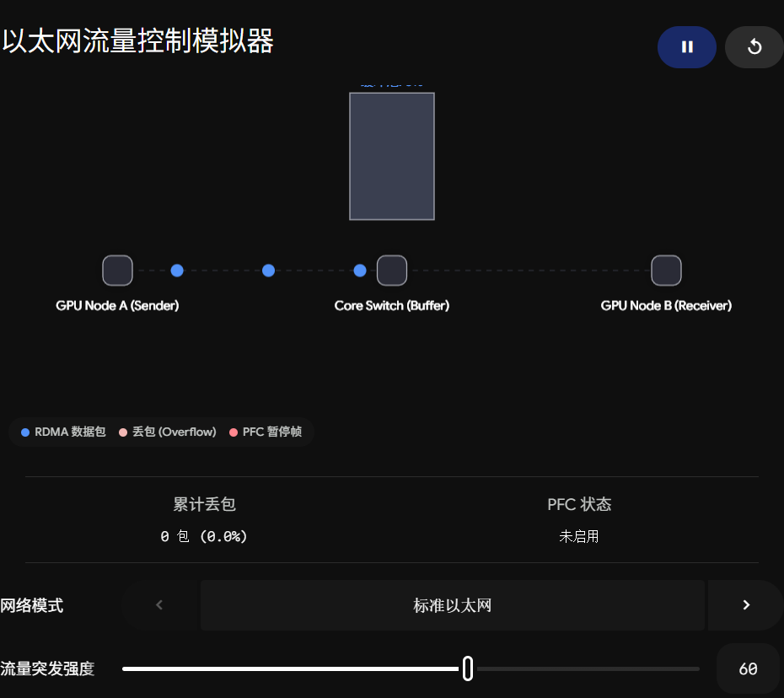Image resolution: width=784 pixels, height=698 pixels.
Task: Toggle the PFC 暂停帧 legend item
Action: (266, 432)
